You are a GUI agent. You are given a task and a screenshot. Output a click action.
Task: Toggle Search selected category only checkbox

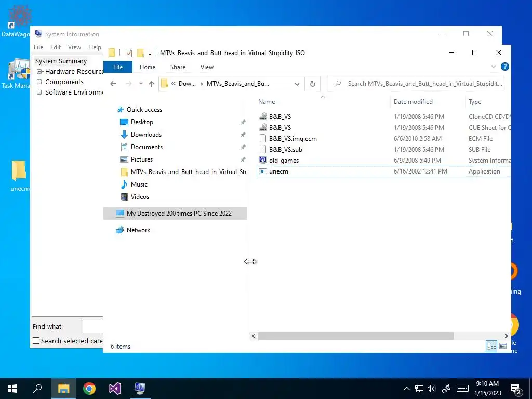coord(36,341)
